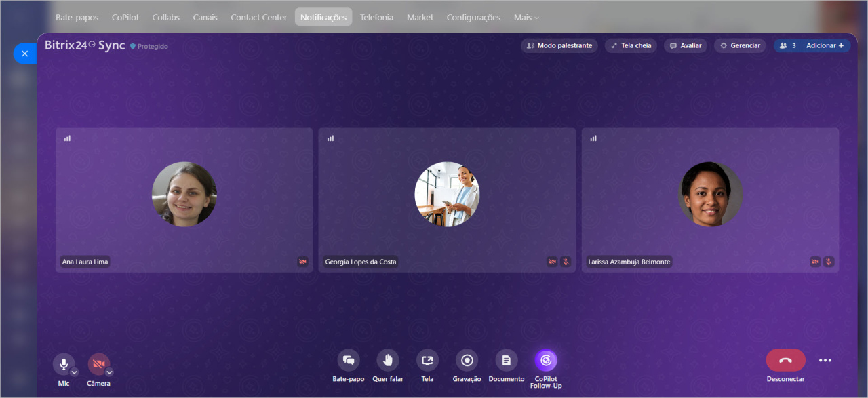Share screen with Tela icon
This screenshot has width=868, height=398.
click(x=427, y=360)
